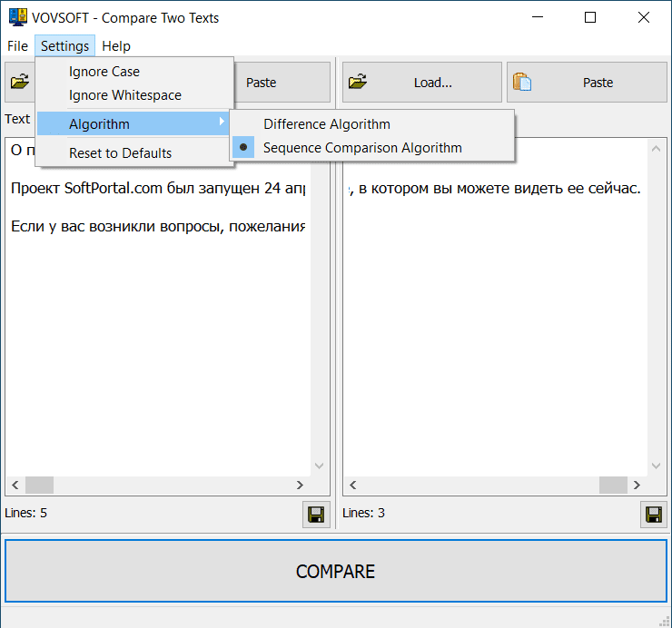The image size is (672, 628).
Task: Click left pane scroll down arrow
Action: (319, 466)
